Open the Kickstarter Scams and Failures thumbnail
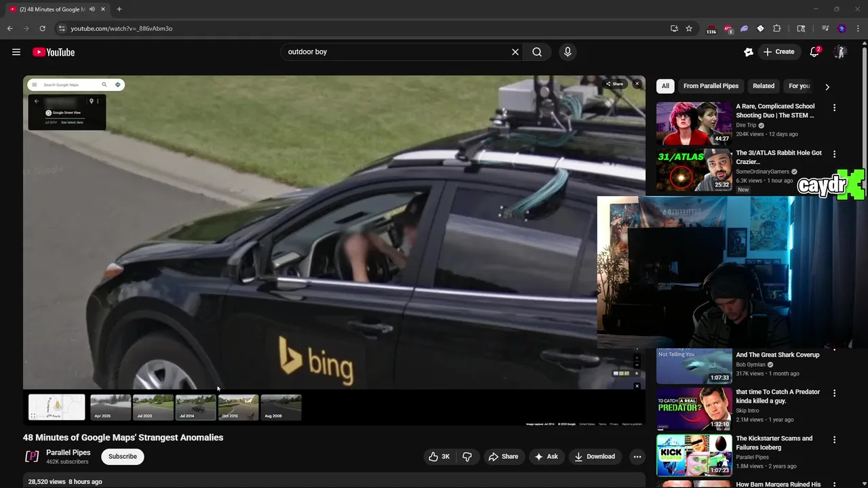 694,455
